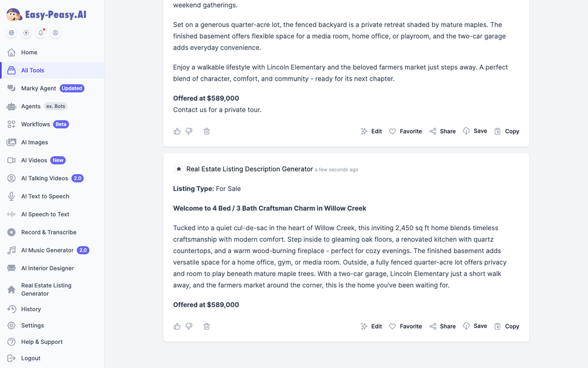Viewport: 588px width, 368px height.
Task: Copy the second listing description
Action: click(507, 326)
